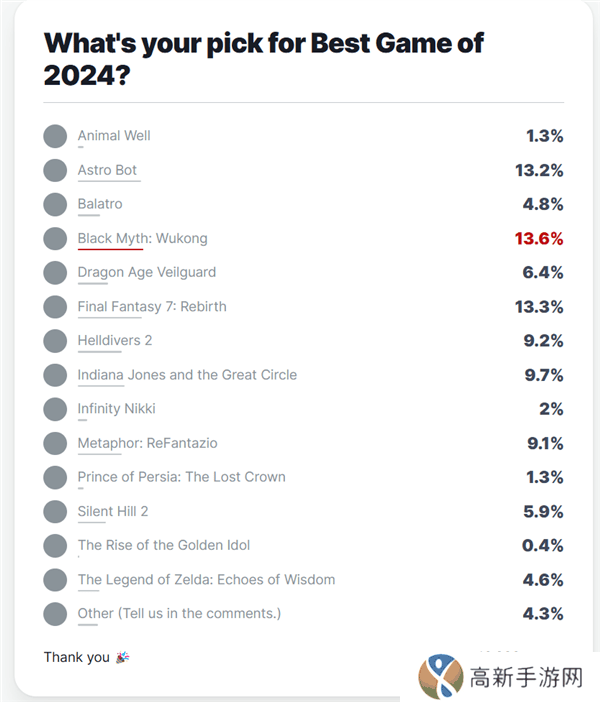This screenshot has width=600, height=702.
Task: Click the Silent Hill 2 option text
Action: (x=113, y=511)
